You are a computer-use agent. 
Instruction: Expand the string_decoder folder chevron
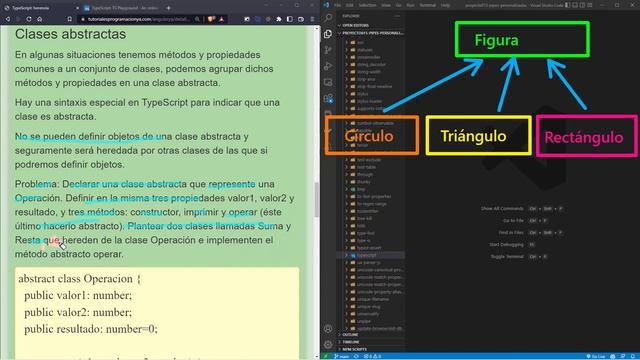347,64
